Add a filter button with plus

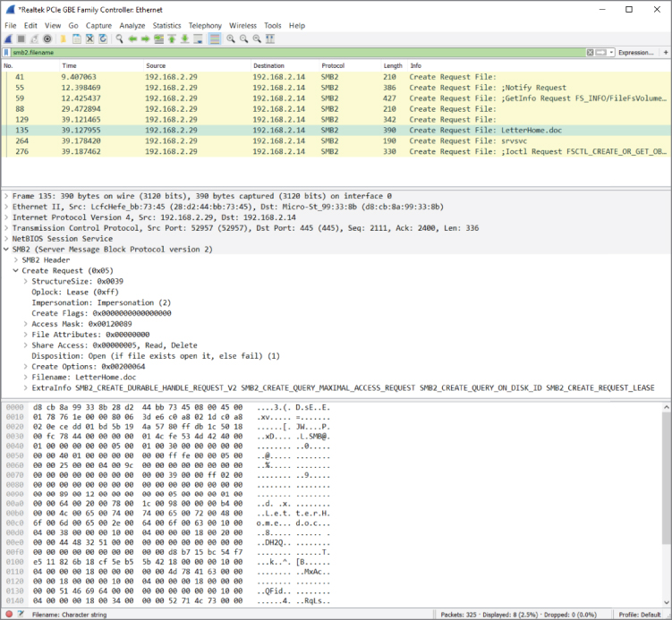coord(666,52)
